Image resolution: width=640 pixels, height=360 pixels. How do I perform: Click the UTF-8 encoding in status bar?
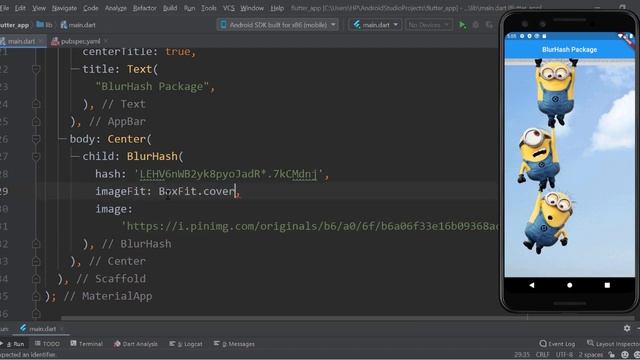click(564, 355)
